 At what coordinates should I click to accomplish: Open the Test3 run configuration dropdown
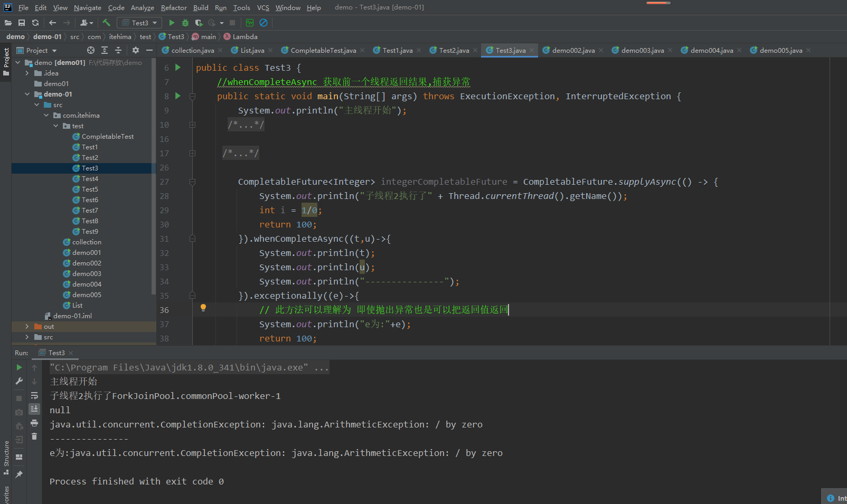tap(140, 23)
